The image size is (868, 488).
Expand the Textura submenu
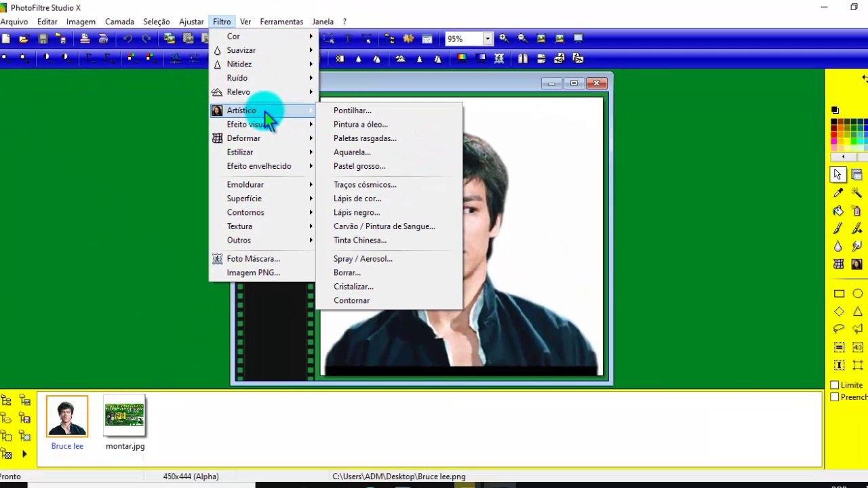point(264,226)
